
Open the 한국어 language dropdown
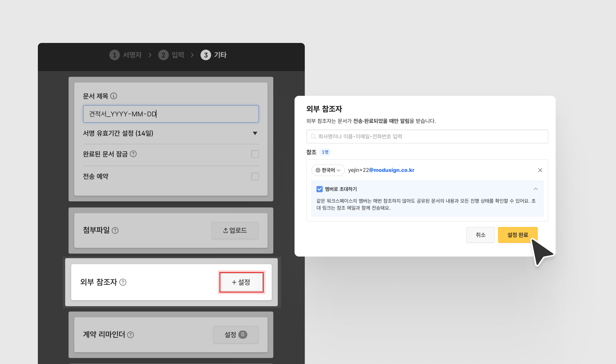tap(328, 170)
